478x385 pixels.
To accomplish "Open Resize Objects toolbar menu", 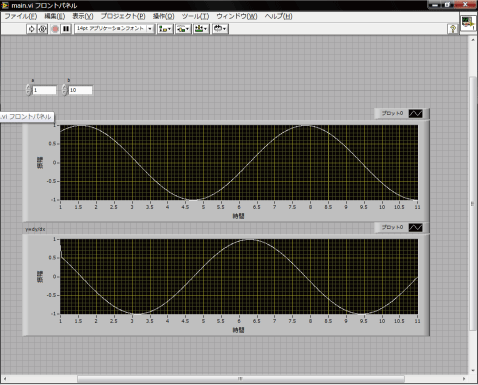I will pos(201,29).
